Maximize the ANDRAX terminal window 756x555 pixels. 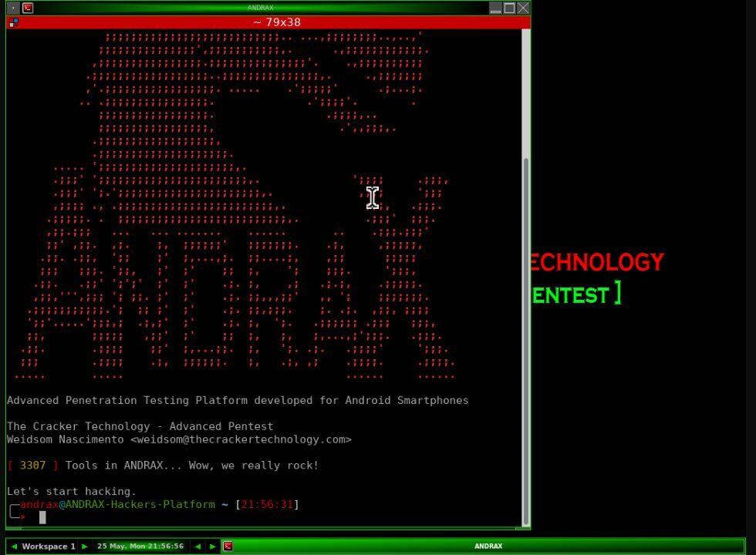(x=509, y=8)
